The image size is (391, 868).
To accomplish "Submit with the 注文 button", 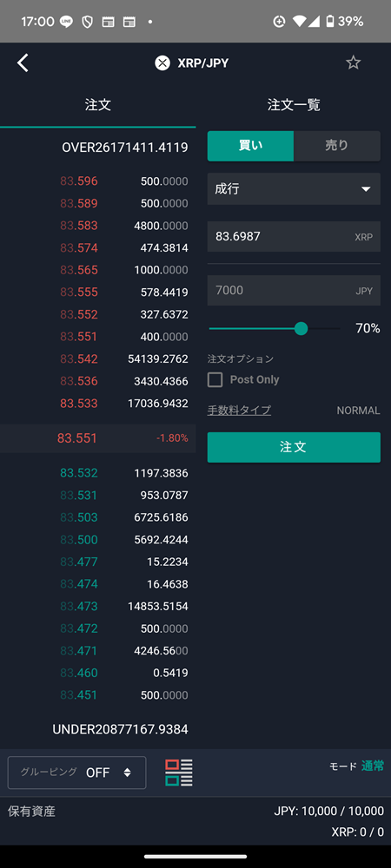I will 294,447.
